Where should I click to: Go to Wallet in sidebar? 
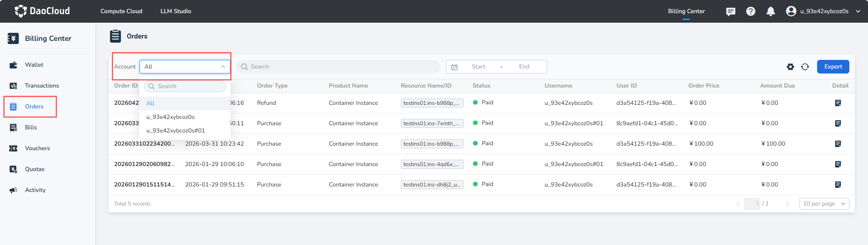tap(34, 65)
